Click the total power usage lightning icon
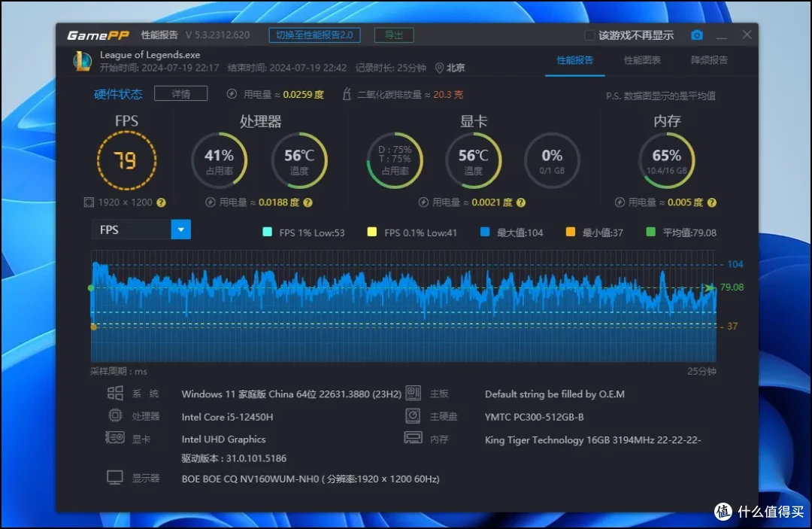The height and width of the screenshot is (529, 812). [232, 94]
